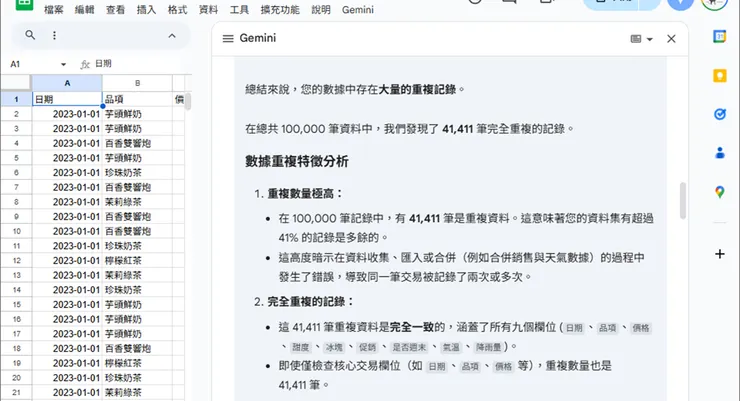Viewport: 740px width, 401px height.
Task: Select row 2 header
Action: pos(16,114)
